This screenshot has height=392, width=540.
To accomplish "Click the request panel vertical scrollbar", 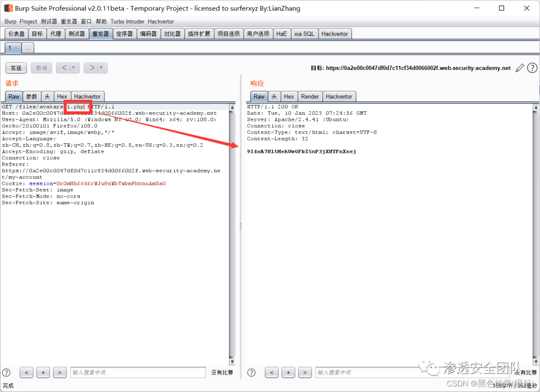I will point(232,235).
